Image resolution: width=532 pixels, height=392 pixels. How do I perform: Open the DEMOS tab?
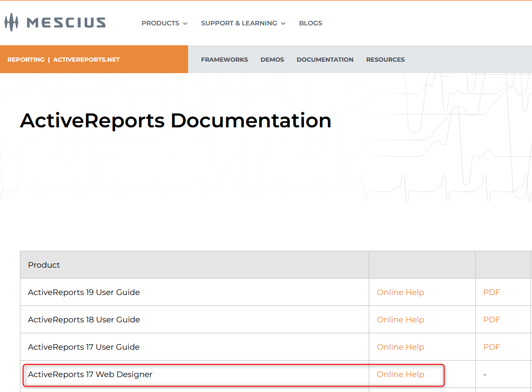272,60
